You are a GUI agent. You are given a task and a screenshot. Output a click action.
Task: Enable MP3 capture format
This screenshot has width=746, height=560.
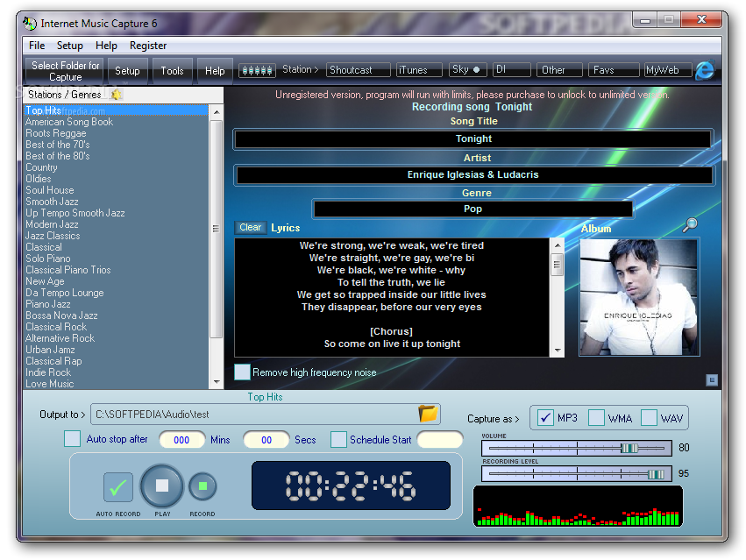click(x=545, y=418)
